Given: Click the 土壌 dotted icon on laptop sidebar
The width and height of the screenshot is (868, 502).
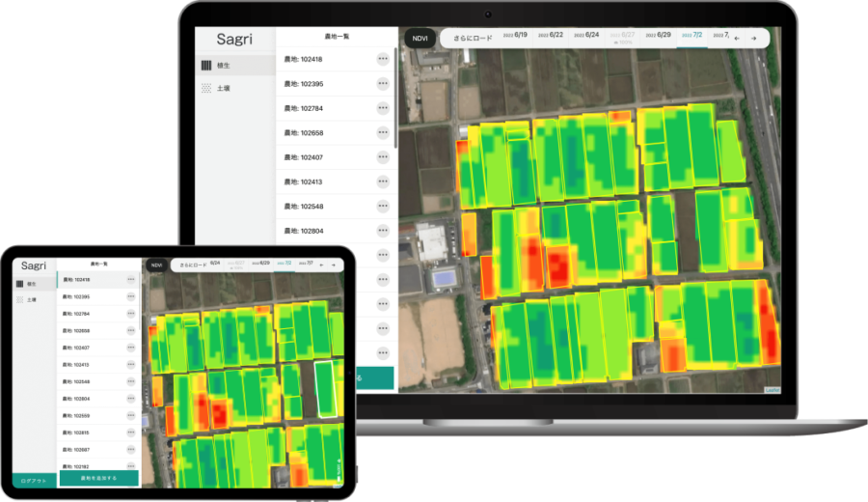Looking at the screenshot, I should click(206, 88).
